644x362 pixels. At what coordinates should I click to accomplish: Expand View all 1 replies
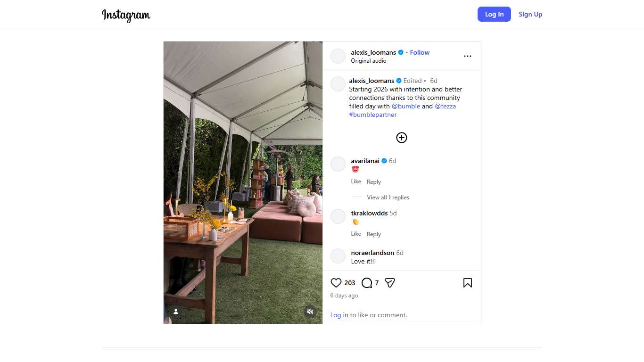pyautogui.click(x=388, y=197)
